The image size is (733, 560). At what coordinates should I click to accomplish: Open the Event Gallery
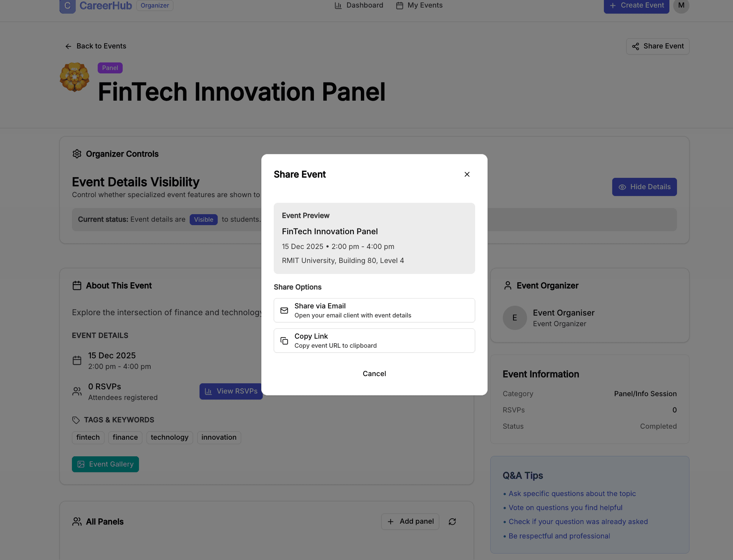(x=105, y=464)
